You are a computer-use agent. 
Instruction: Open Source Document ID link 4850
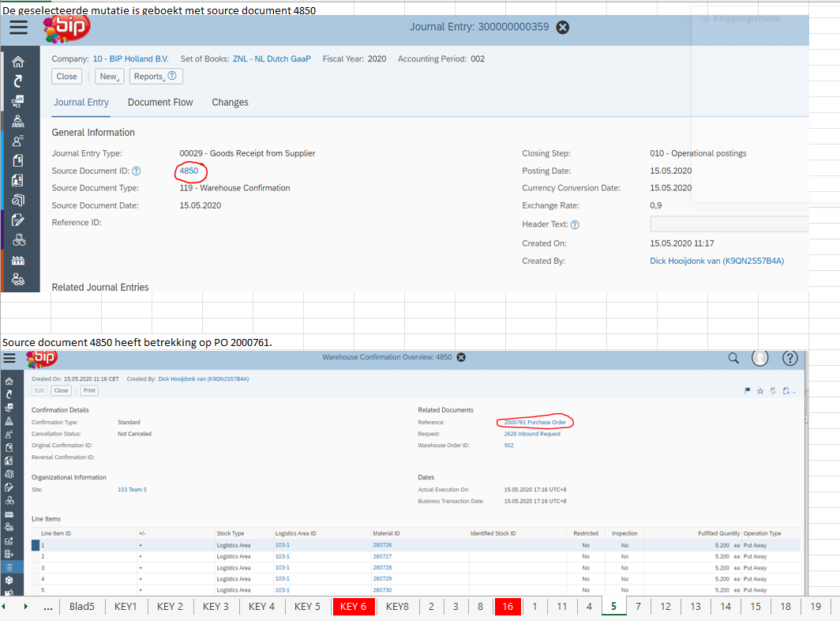pyautogui.click(x=189, y=171)
